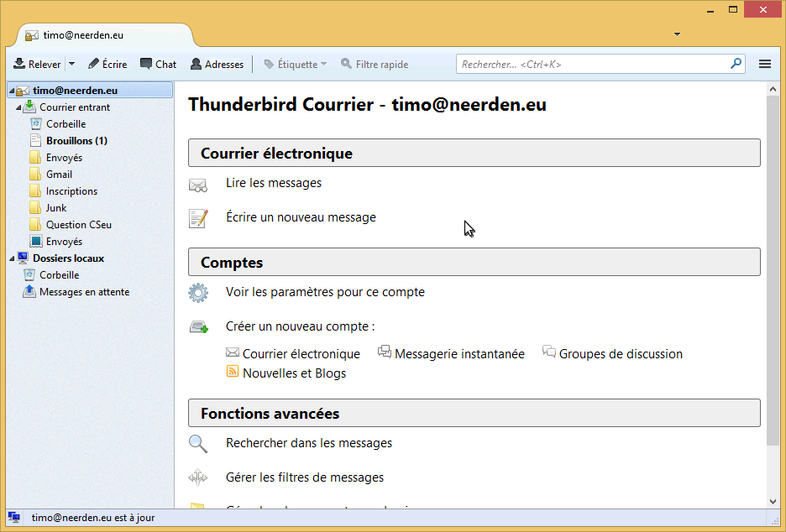The width and height of the screenshot is (786, 532).
Task: Start a conversation via the Chat icon
Action: (x=145, y=64)
